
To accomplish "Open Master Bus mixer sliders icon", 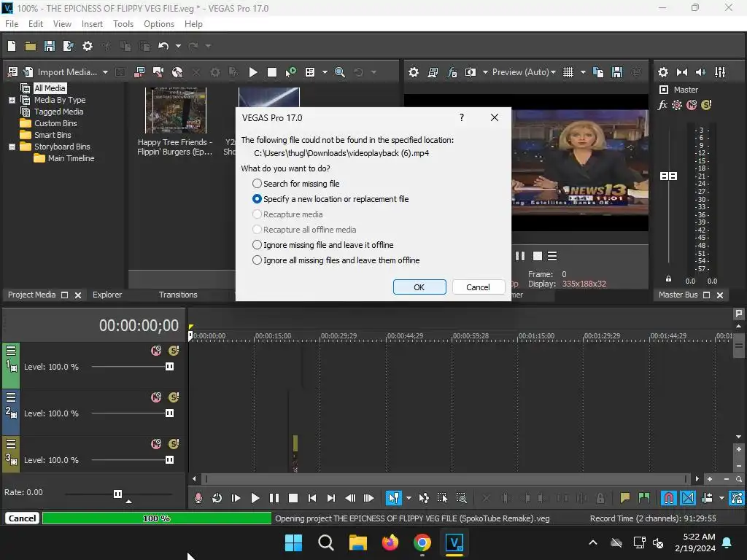I will [720, 72].
